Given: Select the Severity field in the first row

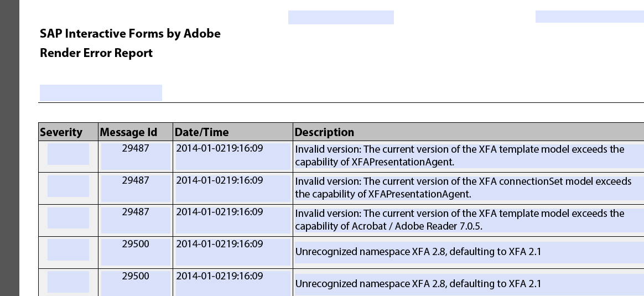Looking at the screenshot, I should point(68,154).
